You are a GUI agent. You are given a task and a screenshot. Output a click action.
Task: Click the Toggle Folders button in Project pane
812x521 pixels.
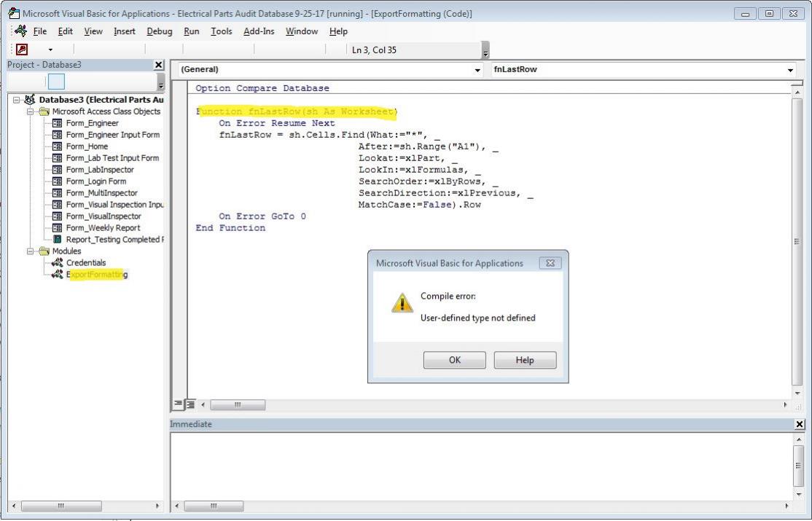(56, 82)
